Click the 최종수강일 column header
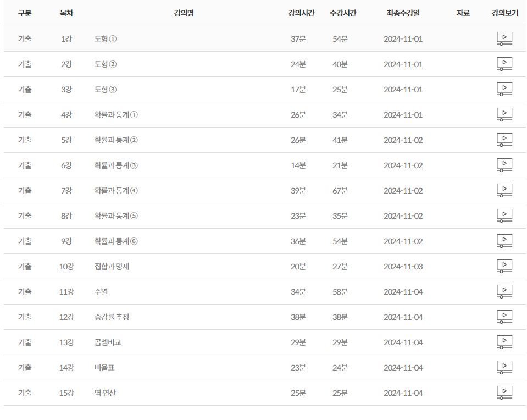Screen dimensions: 527x420 pyautogui.click(x=403, y=13)
